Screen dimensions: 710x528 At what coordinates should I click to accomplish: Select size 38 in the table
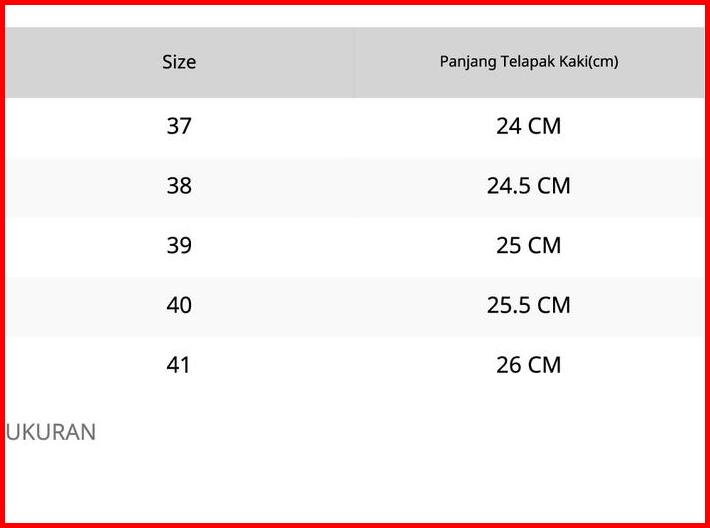179,186
